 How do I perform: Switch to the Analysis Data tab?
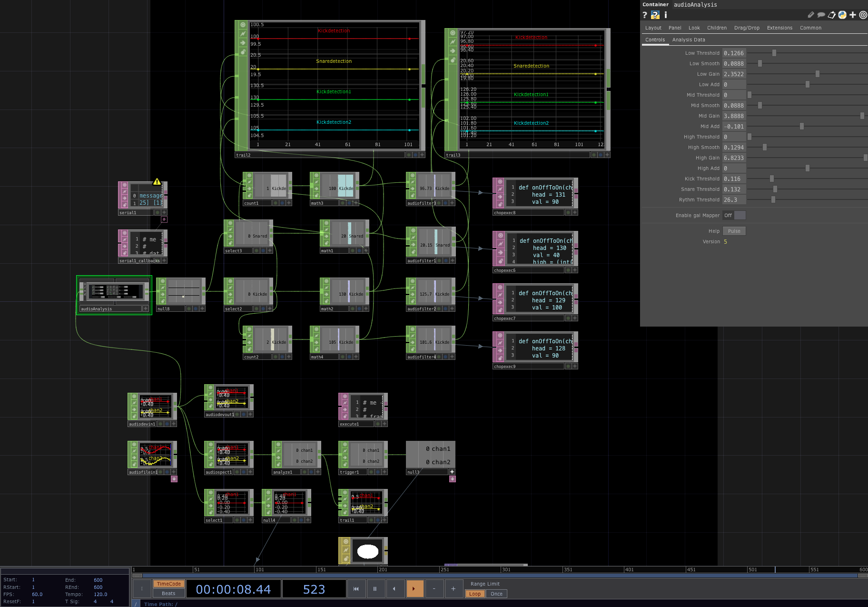[x=689, y=40]
